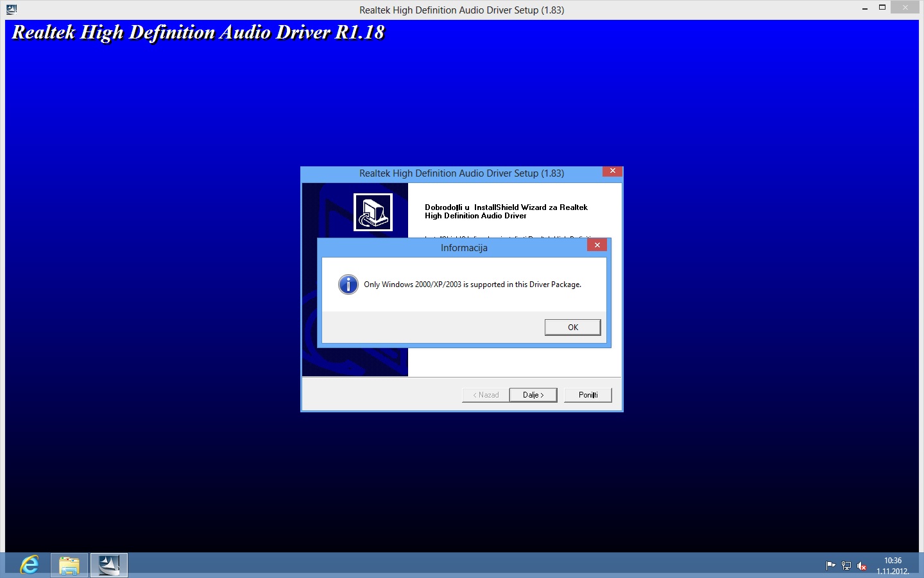924x578 pixels.
Task: Close the inner Realtek Setup wizard window
Action: (x=612, y=171)
